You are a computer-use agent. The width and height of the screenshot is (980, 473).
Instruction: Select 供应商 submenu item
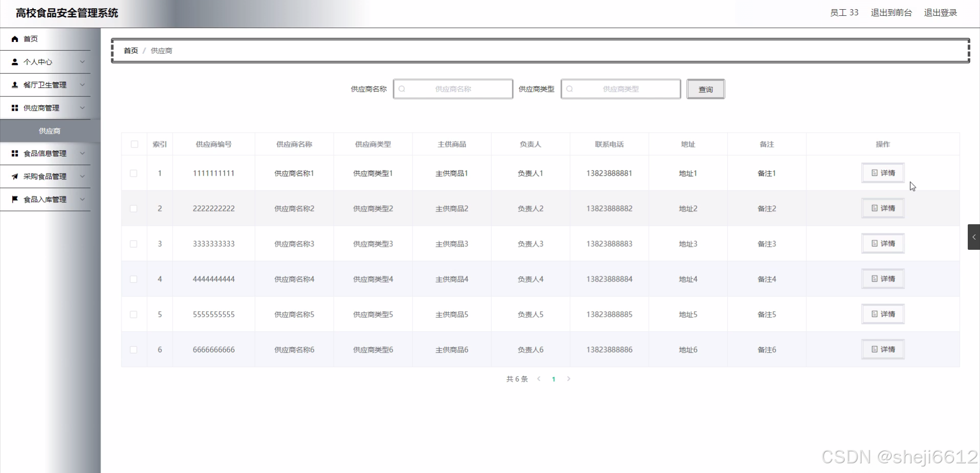(x=50, y=131)
